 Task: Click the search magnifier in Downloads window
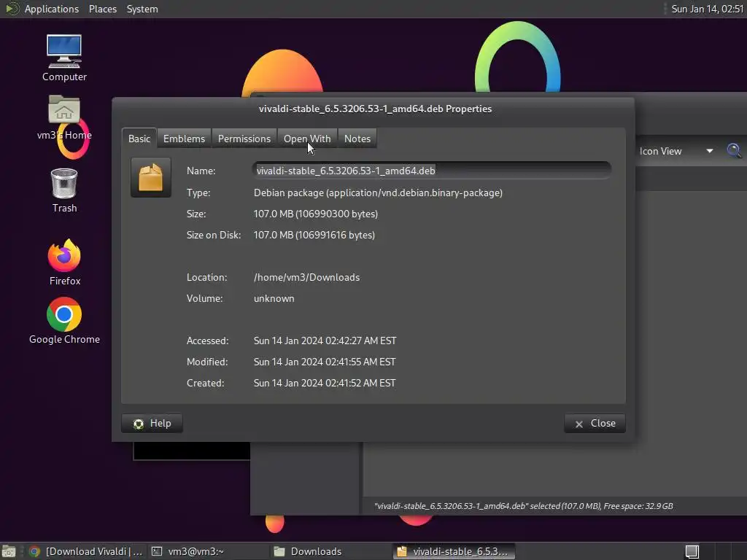click(x=734, y=151)
